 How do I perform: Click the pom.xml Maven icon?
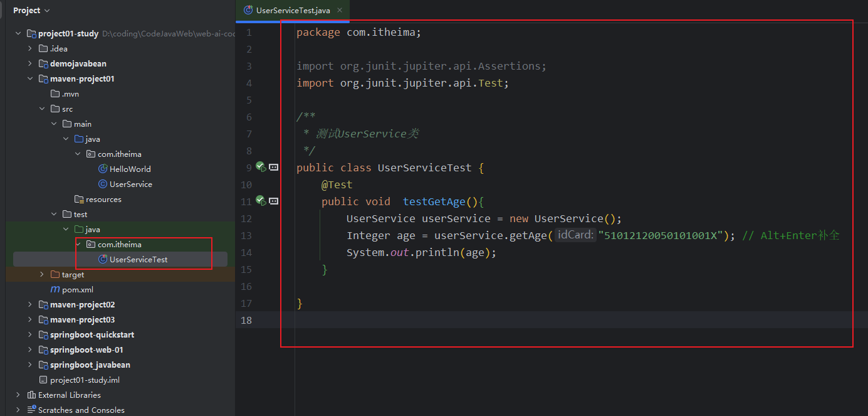click(55, 289)
